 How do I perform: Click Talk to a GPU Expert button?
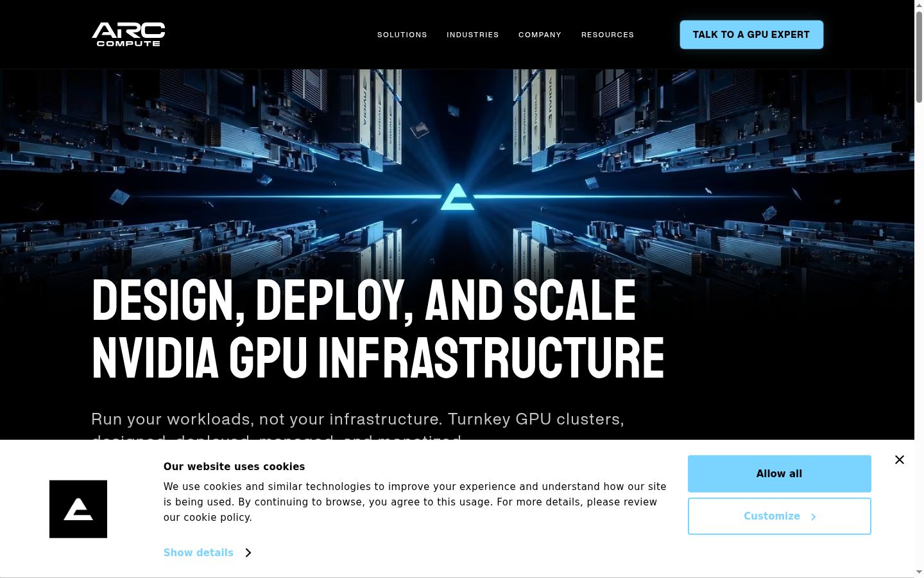(751, 35)
